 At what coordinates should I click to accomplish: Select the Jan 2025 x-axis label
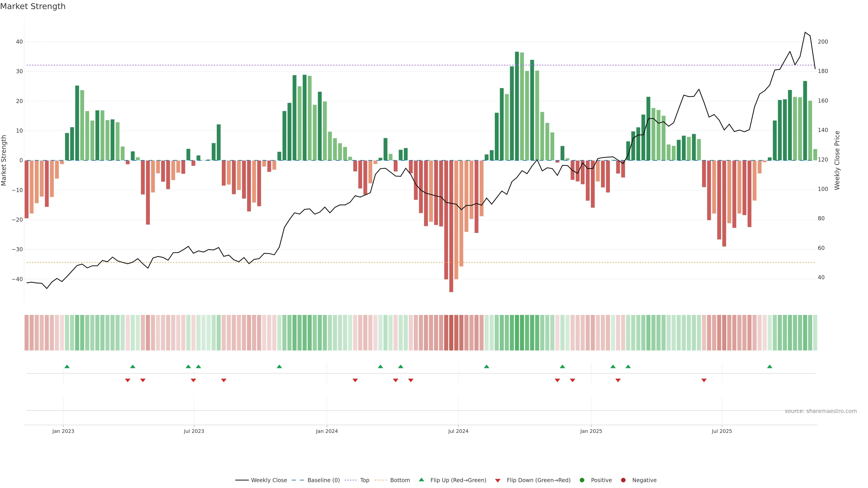(x=591, y=431)
